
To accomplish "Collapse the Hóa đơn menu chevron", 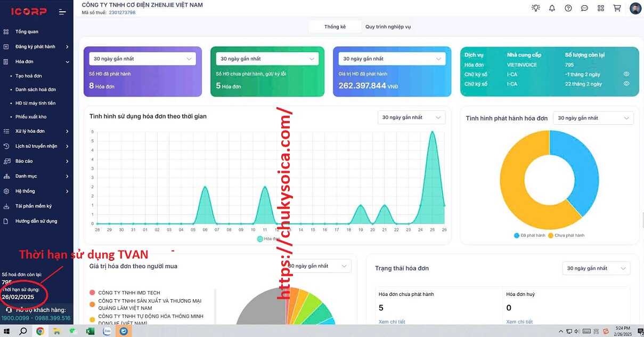I will (68, 62).
